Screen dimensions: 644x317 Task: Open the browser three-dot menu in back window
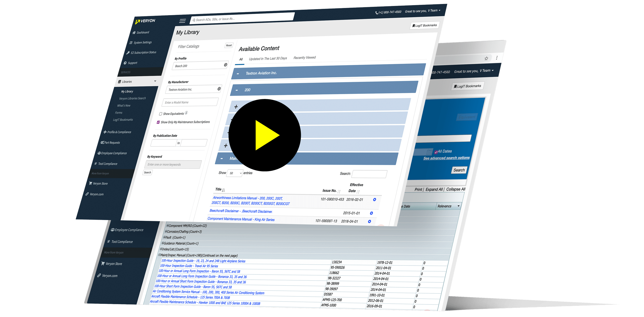(497, 58)
